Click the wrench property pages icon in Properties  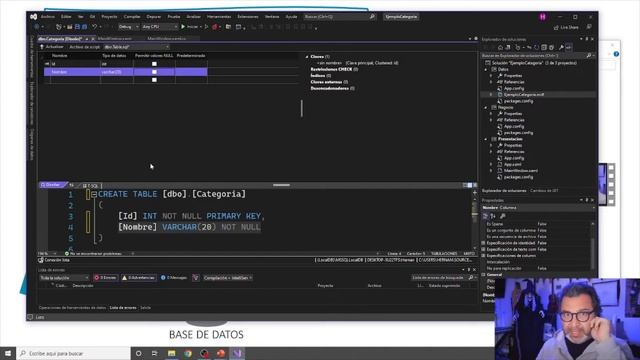tap(503, 216)
